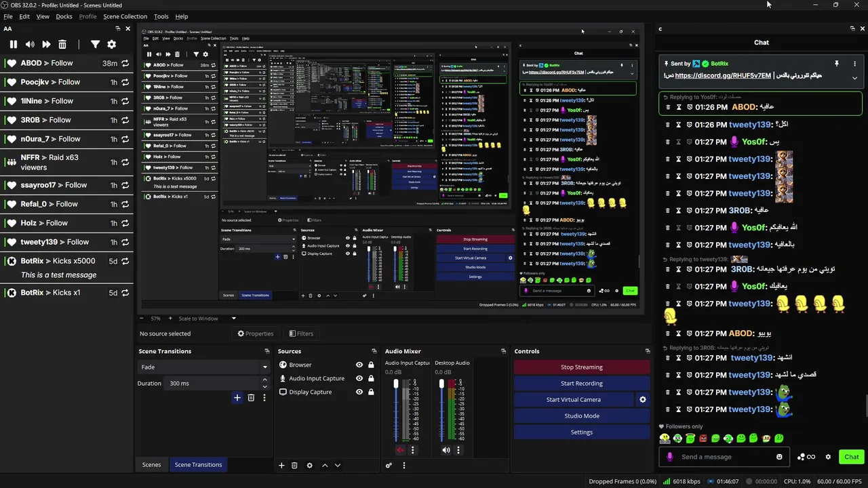Image resolution: width=868 pixels, height=488 pixels.
Task: Float the Controls dock panel
Action: [648, 351]
